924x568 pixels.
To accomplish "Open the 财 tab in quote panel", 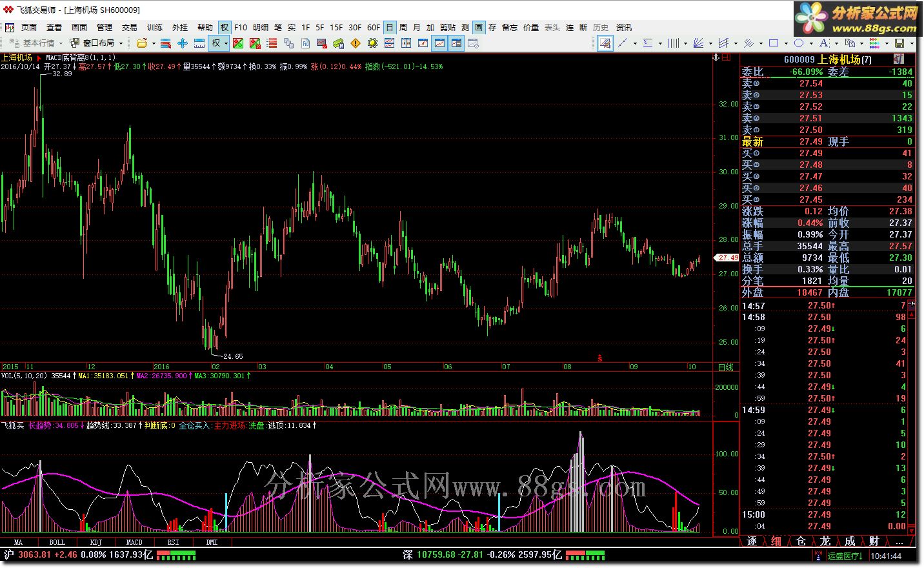I will tap(874, 541).
